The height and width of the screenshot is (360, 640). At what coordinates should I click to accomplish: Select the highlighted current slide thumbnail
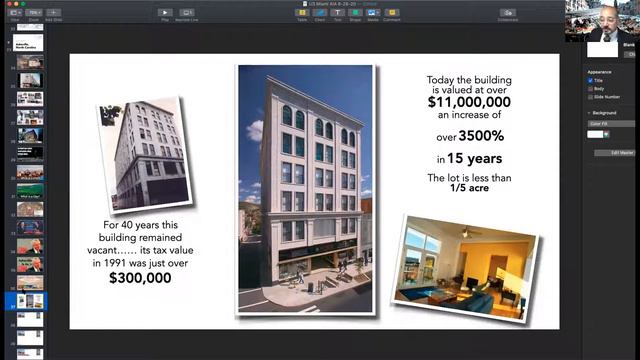tap(30, 301)
